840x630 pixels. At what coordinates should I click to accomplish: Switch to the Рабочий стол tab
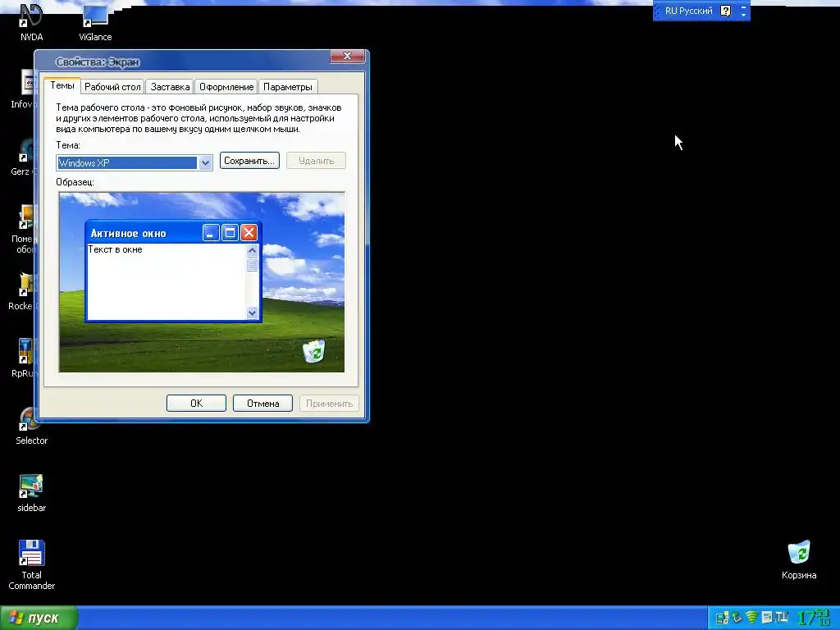coord(112,87)
